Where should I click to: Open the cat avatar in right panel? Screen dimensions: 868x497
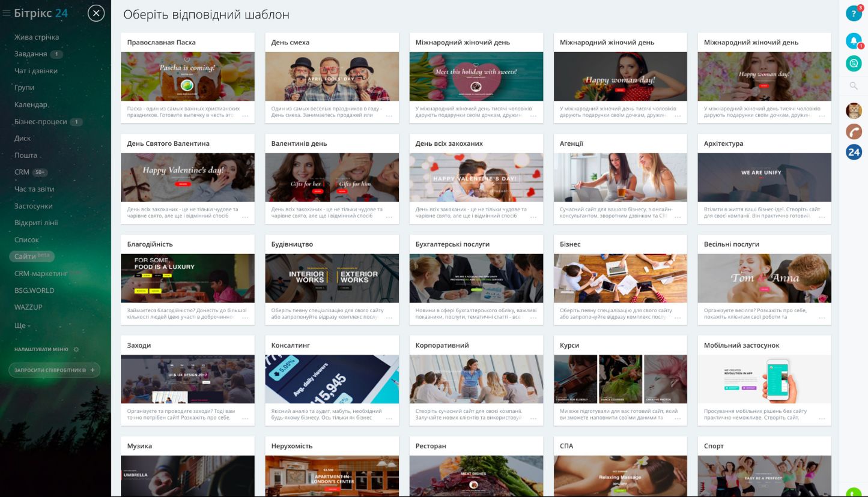coord(854,110)
